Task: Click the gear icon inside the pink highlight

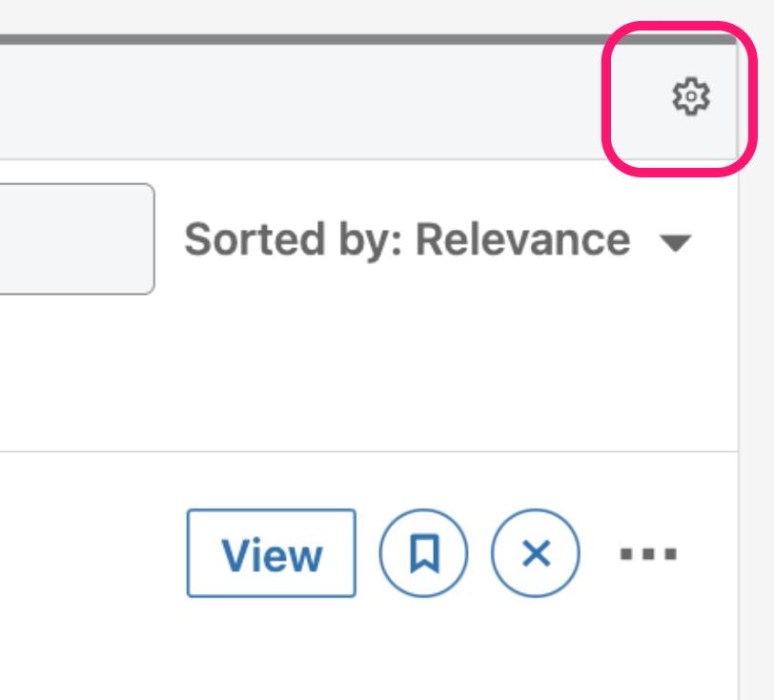Action: pyautogui.click(x=692, y=95)
